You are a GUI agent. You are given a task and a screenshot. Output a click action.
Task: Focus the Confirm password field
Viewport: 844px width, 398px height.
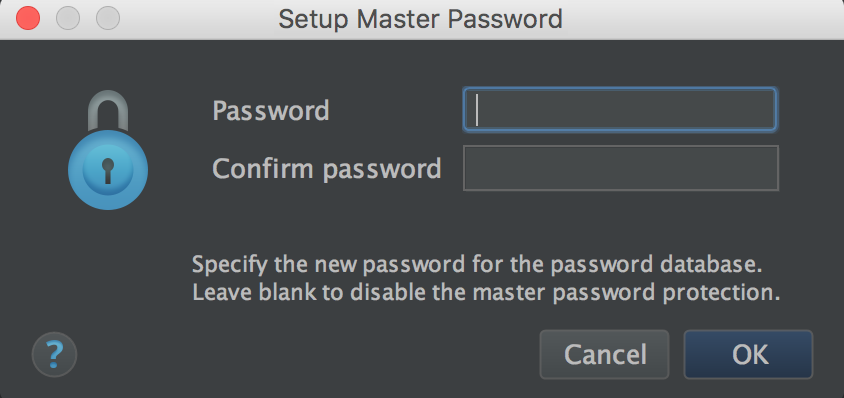coord(621,168)
